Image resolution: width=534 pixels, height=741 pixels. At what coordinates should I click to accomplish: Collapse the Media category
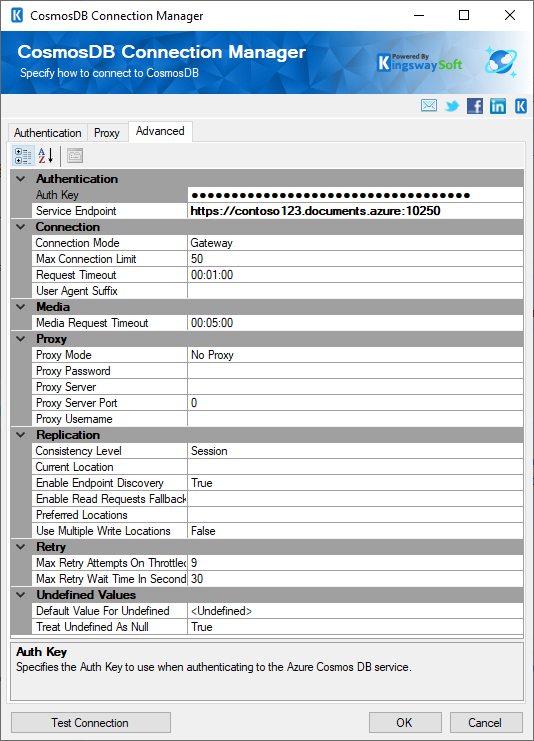[21, 307]
